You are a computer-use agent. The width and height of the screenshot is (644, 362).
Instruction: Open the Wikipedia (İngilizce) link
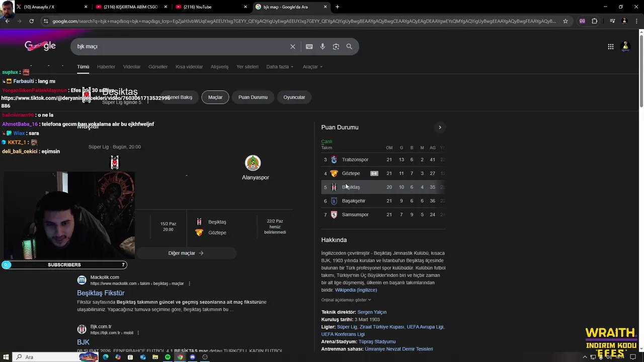coord(356,290)
